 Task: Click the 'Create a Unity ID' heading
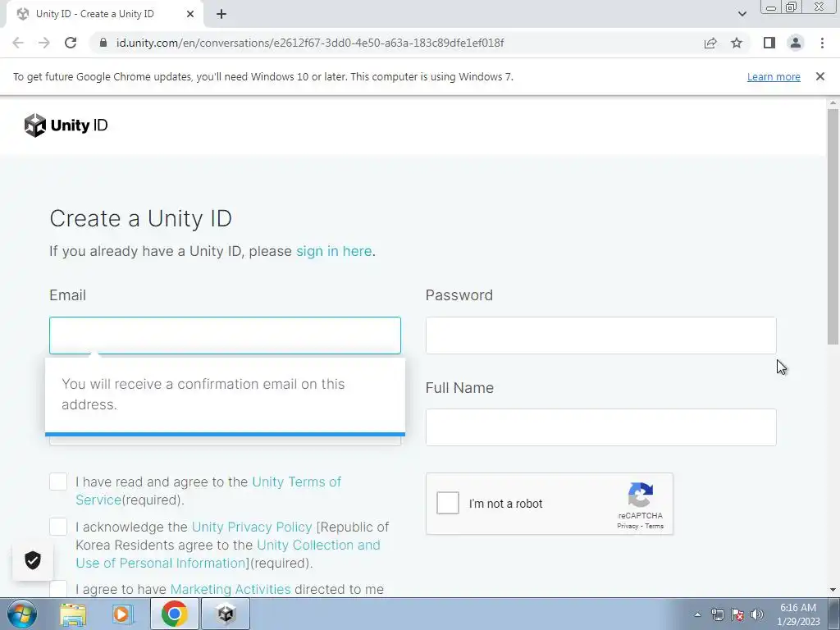141,218
